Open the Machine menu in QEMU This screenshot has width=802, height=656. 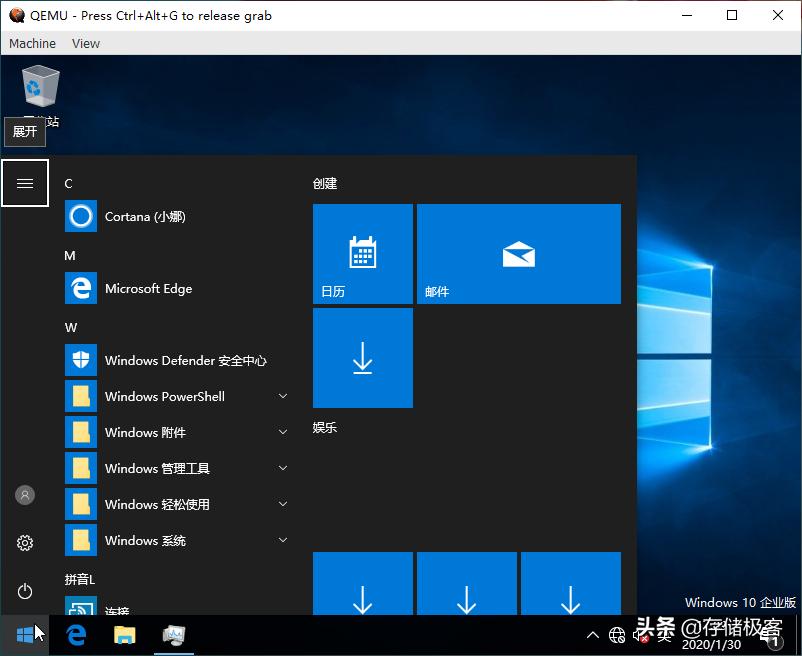pyautogui.click(x=32, y=44)
